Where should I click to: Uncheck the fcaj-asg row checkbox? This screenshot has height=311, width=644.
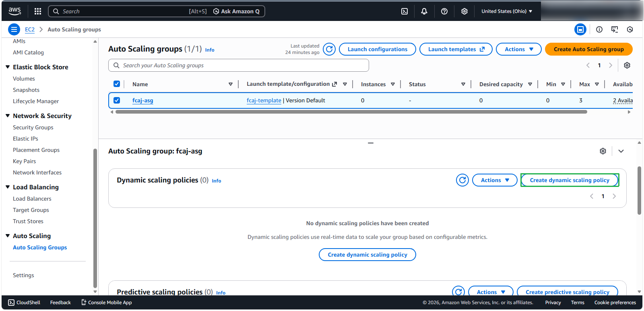(117, 100)
